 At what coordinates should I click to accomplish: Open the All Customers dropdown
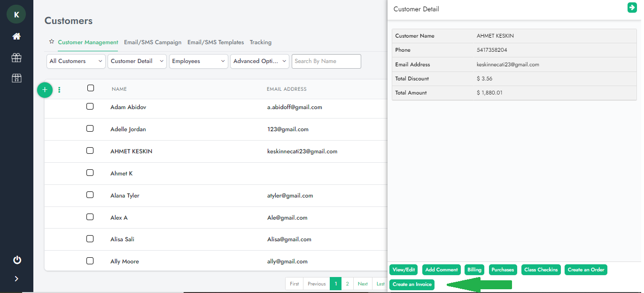(76, 61)
